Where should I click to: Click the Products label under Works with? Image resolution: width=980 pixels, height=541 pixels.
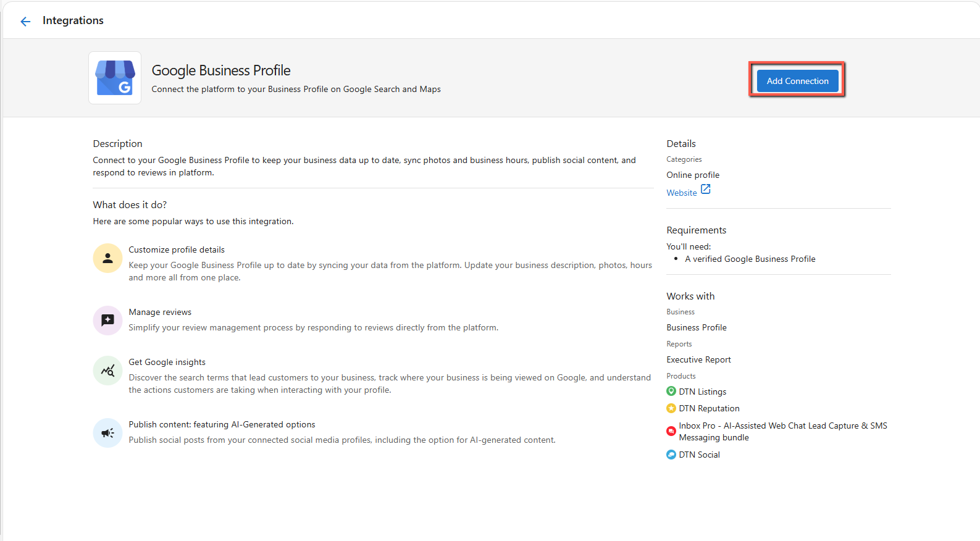tap(681, 376)
